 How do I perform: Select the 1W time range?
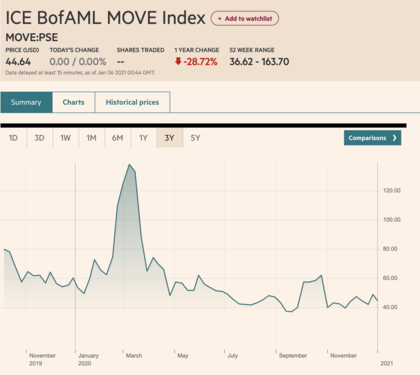65,138
